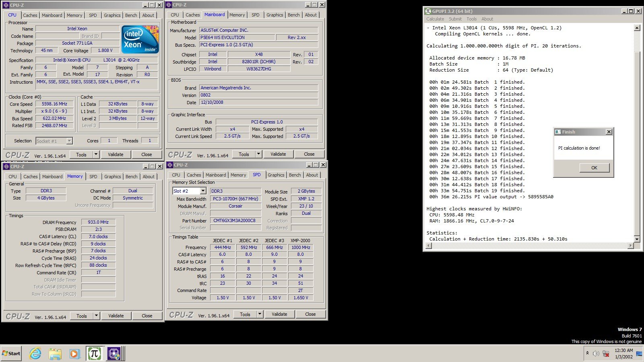The height and width of the screenshot is (362, 644).
Task: Open Windows Explorer folder icon in taskbar
Action: coord(55,354)
